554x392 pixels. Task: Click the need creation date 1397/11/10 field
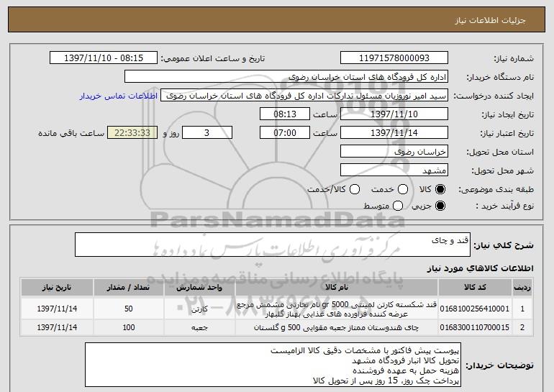(x=394, y=114)
